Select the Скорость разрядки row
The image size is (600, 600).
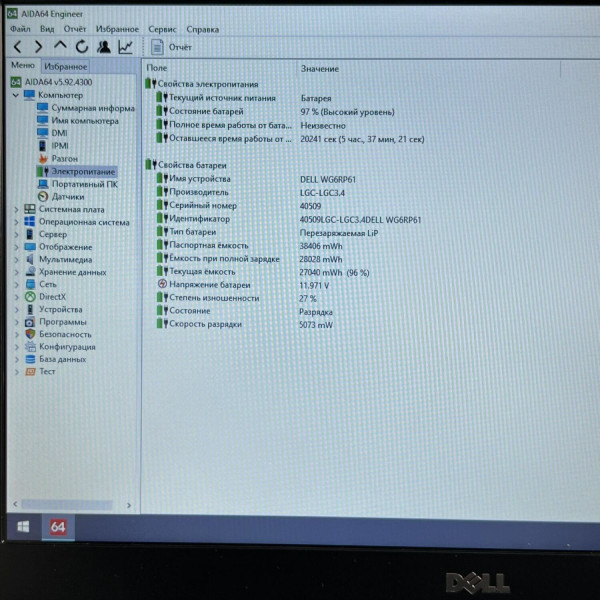[x=245, y=324]
